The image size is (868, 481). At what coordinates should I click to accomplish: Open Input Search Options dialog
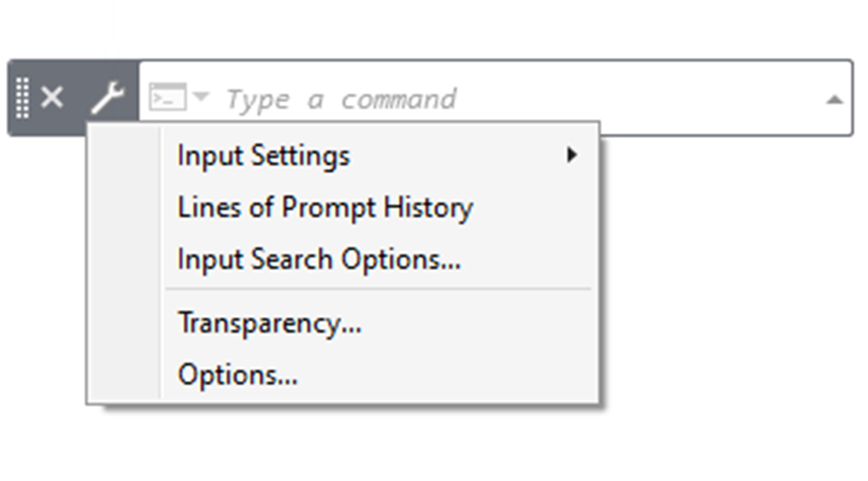[319, 260]
